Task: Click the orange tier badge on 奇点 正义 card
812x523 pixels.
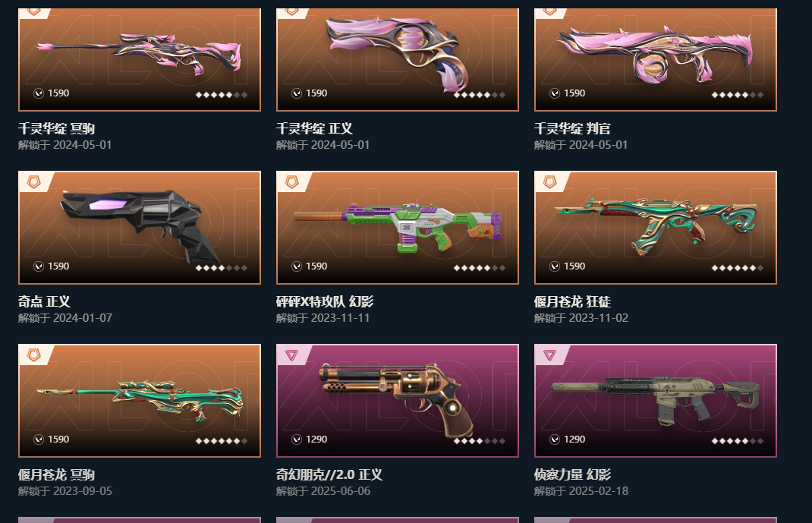Action: click(x=33, y=181)
